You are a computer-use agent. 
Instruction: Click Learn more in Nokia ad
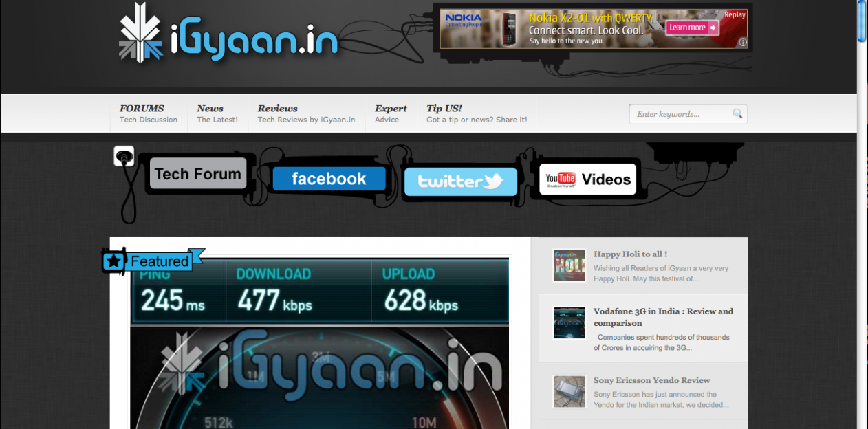[692, 27]
